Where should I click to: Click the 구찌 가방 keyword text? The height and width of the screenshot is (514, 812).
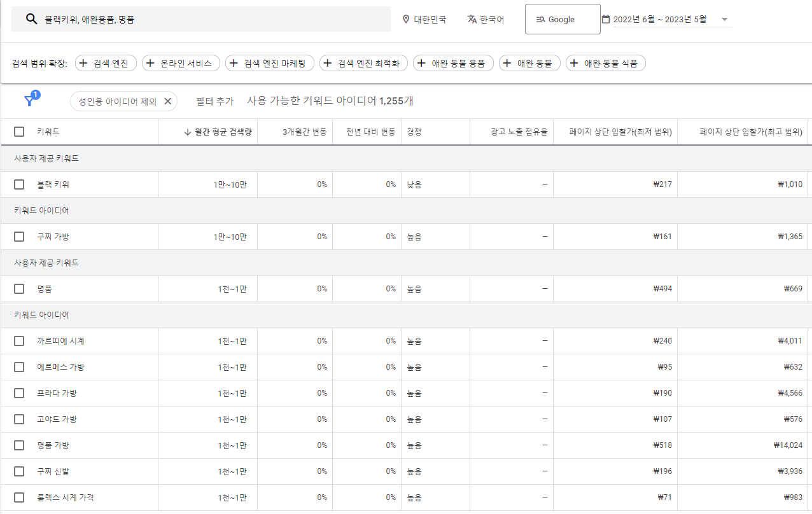[53, 237]
